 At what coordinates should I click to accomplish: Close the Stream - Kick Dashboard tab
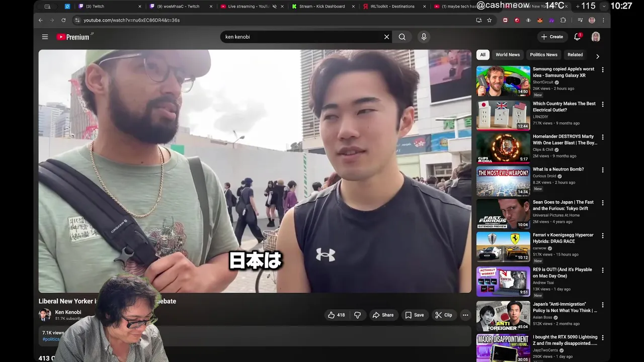pos(353,7)
